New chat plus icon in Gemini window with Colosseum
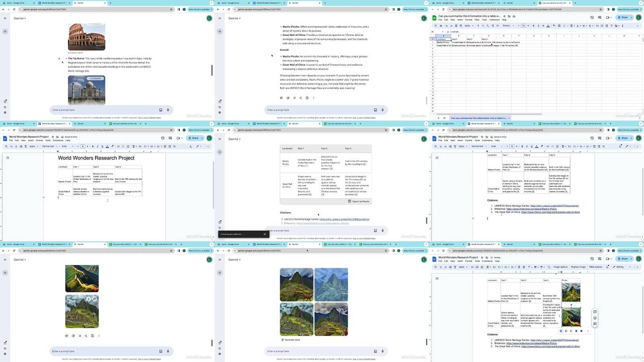644x362 pixels. pos(5,31)
